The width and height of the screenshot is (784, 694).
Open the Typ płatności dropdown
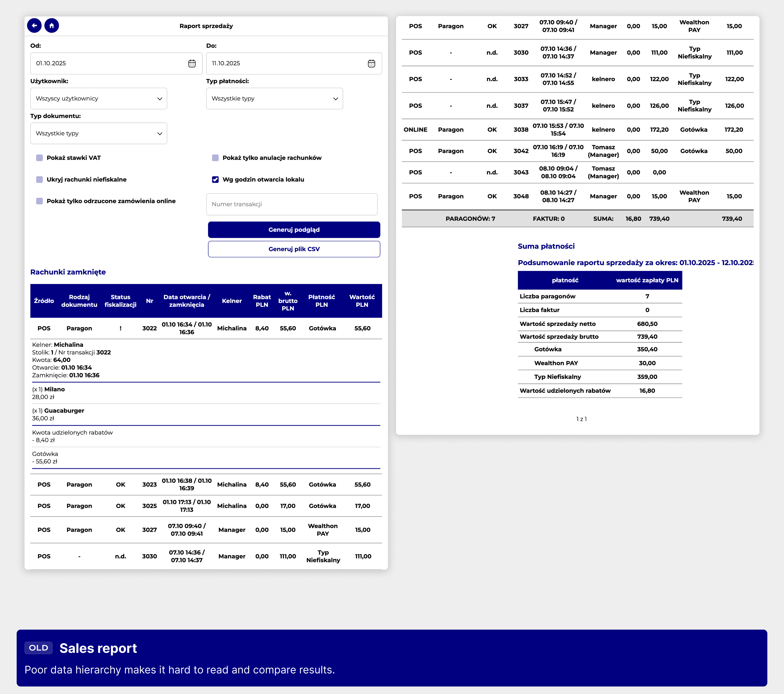[x=274, y=99]
